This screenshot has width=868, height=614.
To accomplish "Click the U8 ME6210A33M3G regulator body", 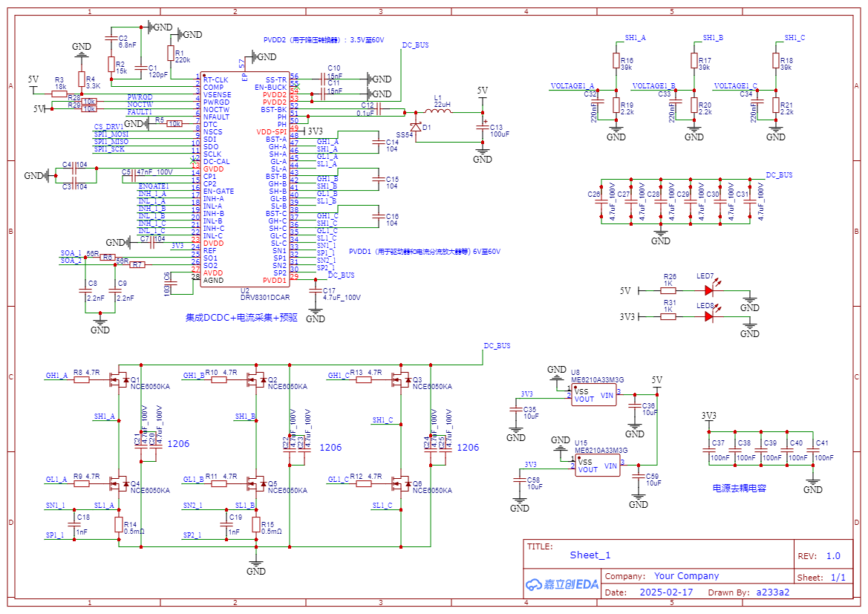I will tap(594, 396).
